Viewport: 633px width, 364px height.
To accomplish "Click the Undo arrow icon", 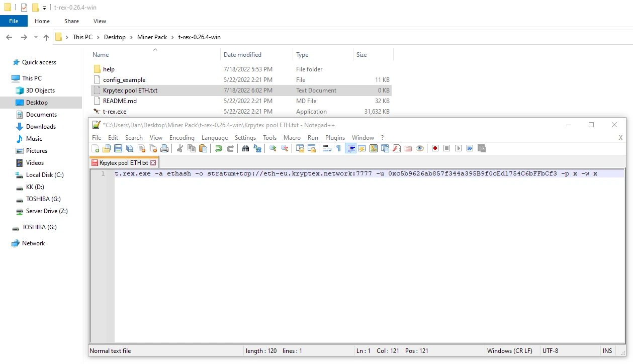I will click(x=218, y=148).
